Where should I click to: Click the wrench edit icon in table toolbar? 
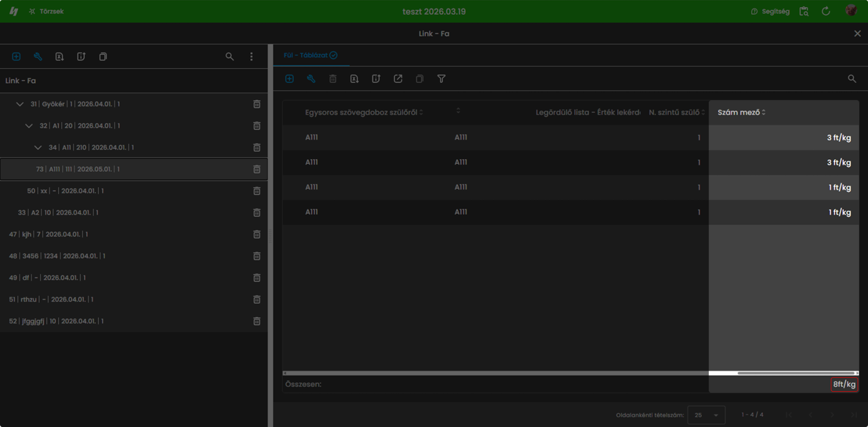[x=311, y=79]
